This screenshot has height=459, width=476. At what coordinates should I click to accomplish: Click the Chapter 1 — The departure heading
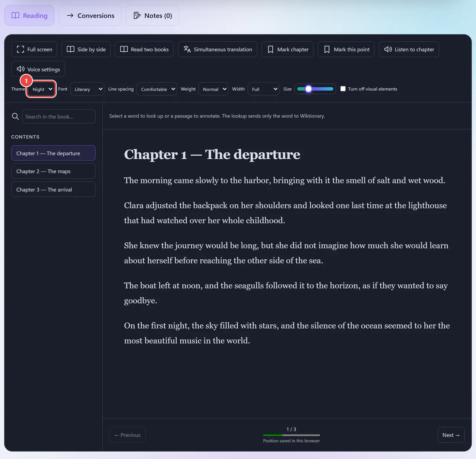tap(212, 154)
